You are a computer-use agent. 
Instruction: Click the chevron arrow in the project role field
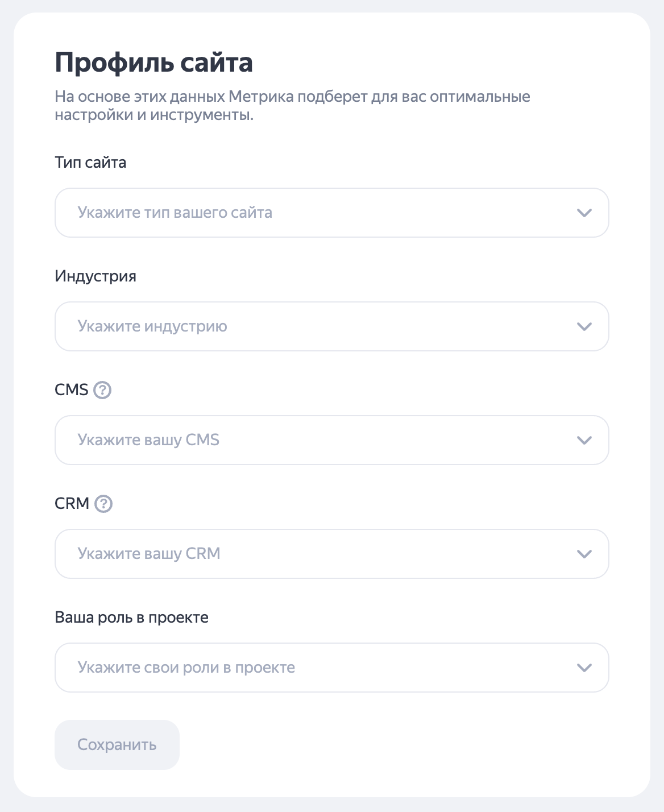tap(584, 668)
